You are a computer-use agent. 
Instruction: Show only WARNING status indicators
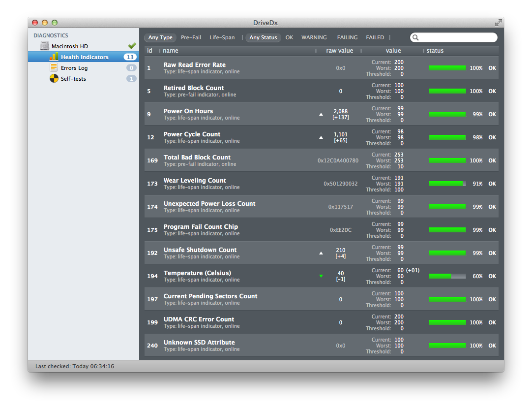click(314, 37)
